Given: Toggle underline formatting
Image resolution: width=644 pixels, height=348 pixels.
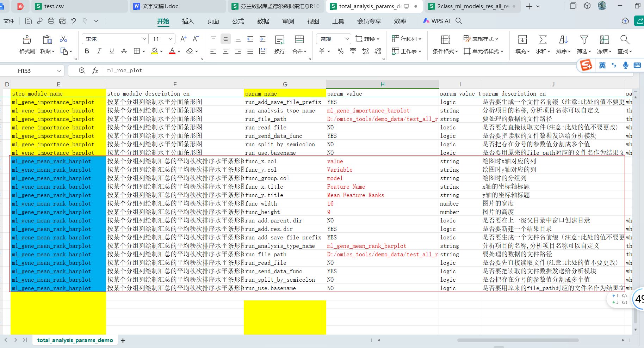Looking at the screenshot, I should click(x=112, y=51).
